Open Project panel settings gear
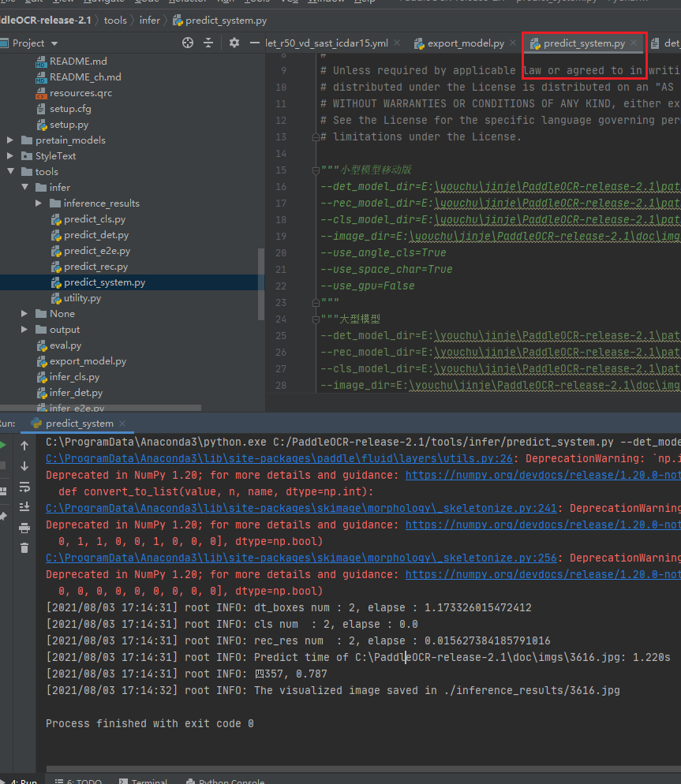The width and height of the screenshot is (681, 784). (x=234, y=43)
